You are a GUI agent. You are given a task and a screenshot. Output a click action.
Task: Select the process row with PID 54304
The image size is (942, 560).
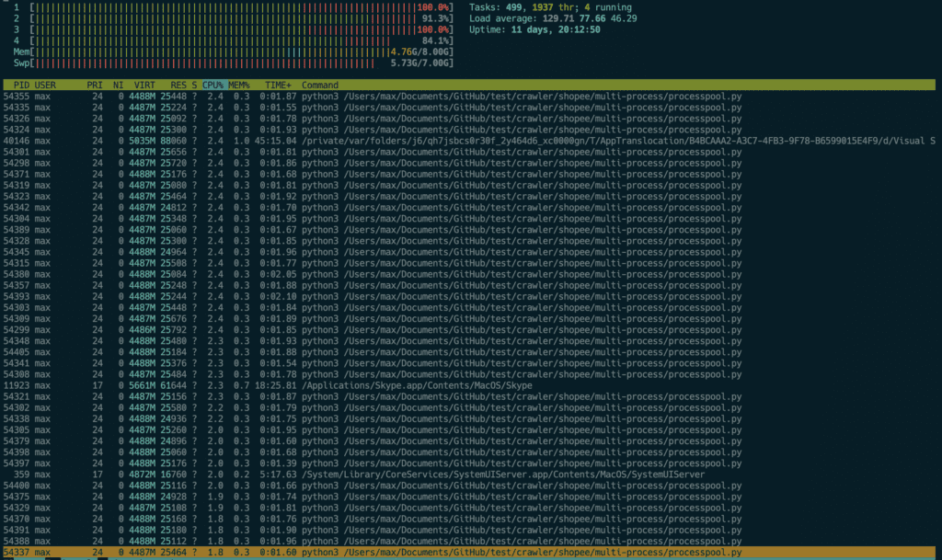[469, 219]
